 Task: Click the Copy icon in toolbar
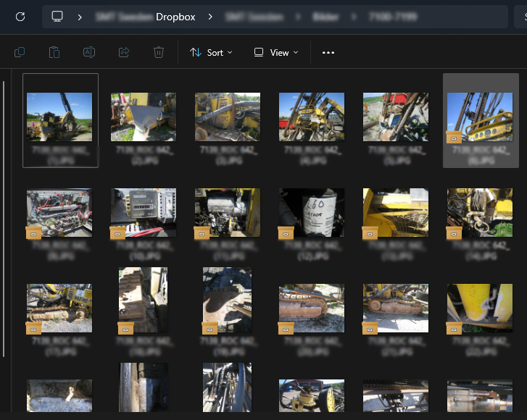click(x=20, y=52)
